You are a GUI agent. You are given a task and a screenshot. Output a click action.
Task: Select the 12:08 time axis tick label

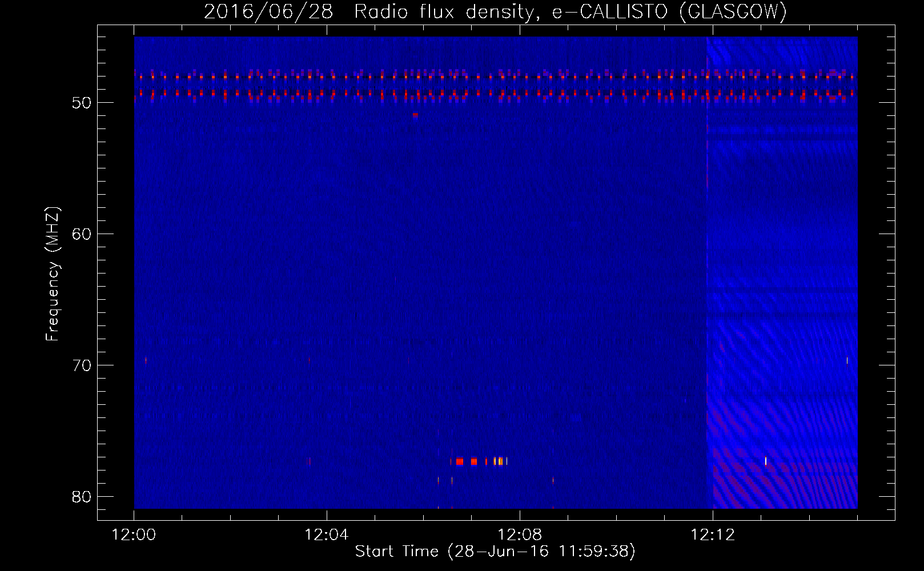pos(520,535)
